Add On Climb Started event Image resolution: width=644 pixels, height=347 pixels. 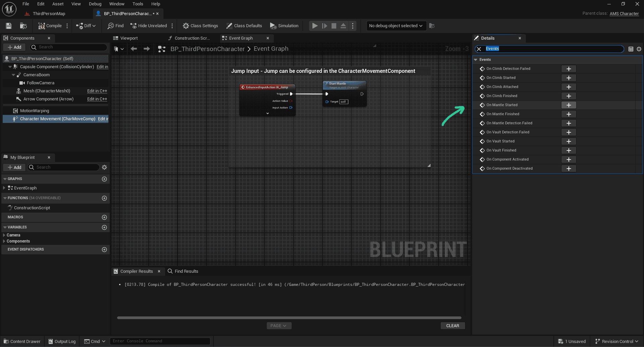[x=569, y=78]
